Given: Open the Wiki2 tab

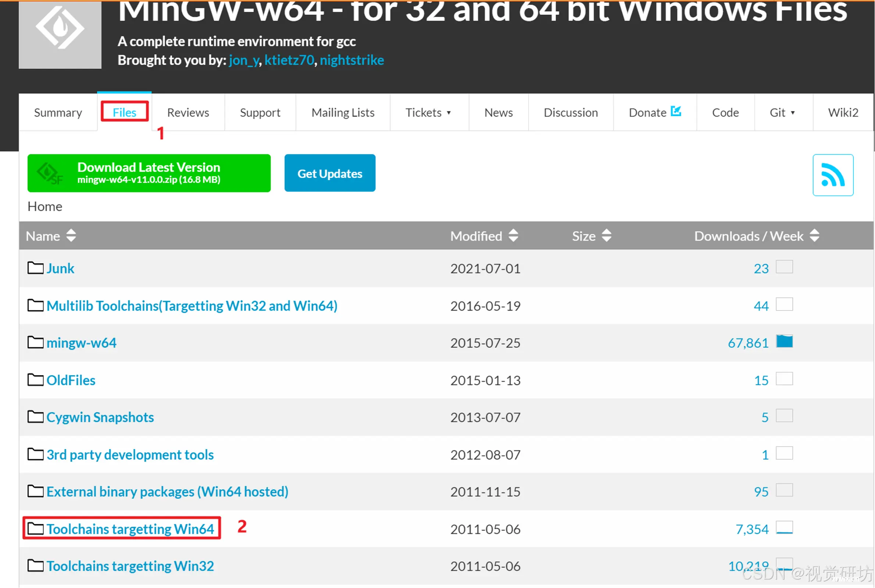Looking at the screenshot, I should pyautogui.click(x=843, y=112).
